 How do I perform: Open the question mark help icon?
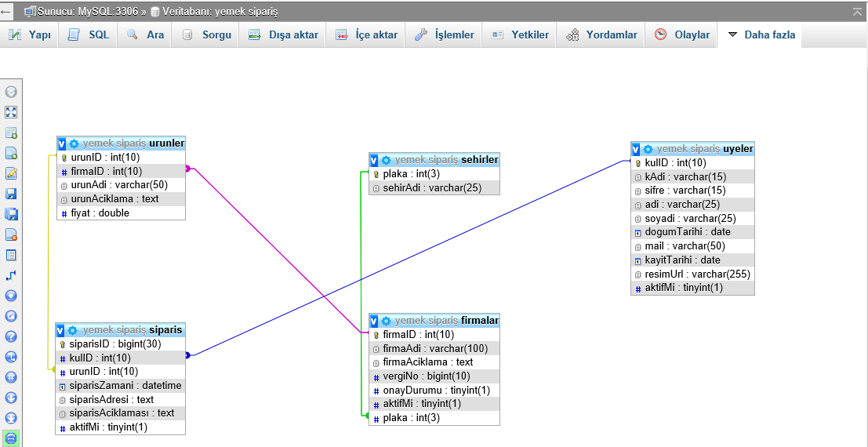coord(11,336)
